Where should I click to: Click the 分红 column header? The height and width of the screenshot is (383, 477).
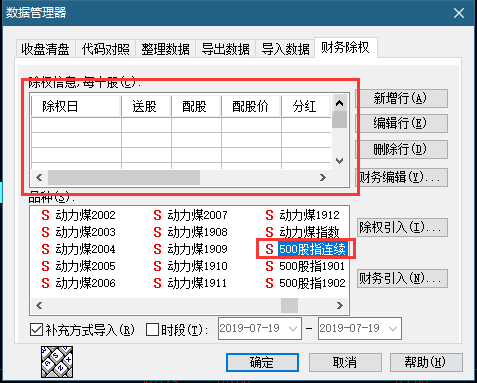[x=306, y=106]
